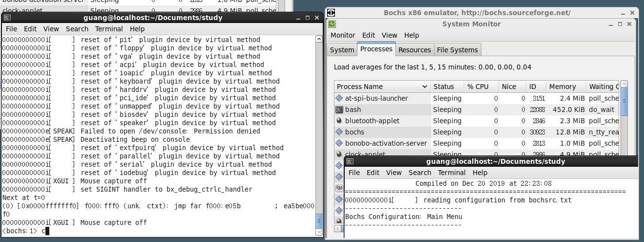Open Search menu in left terminal
This screenshot has width=644, height=242.
pos(77,29)
